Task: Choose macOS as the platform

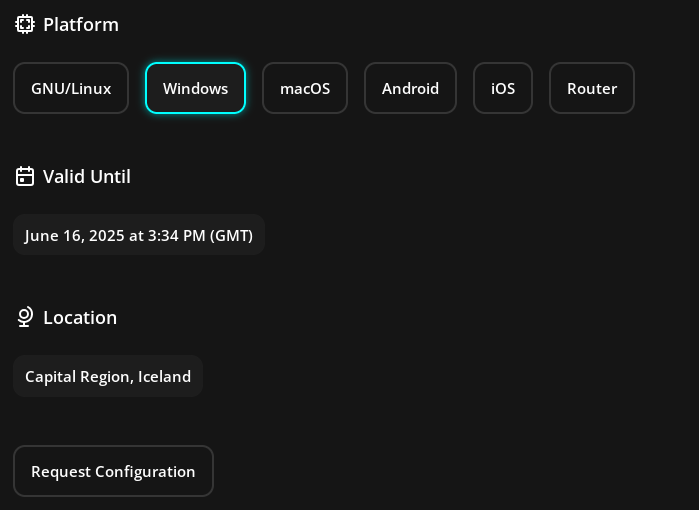Action: (x=305, y=88)
